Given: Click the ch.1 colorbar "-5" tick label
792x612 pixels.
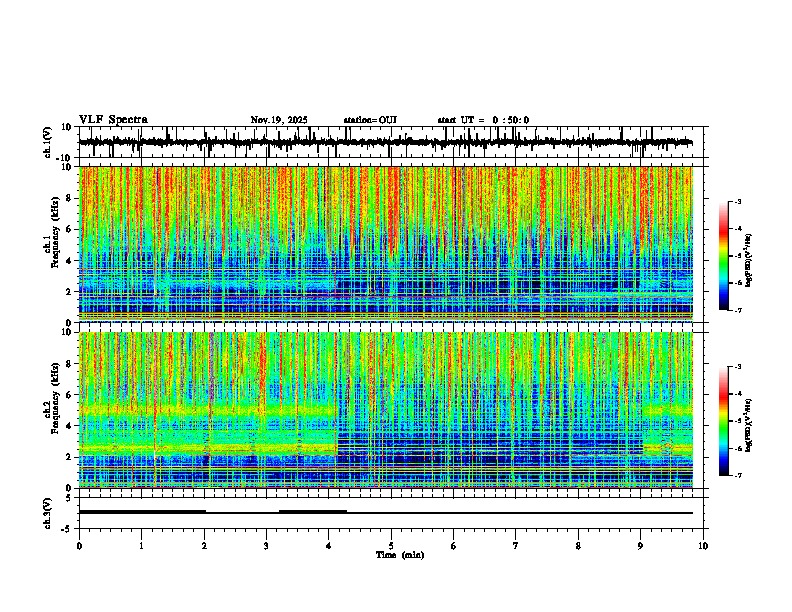Looking at the screenshot, I should click(738, 256).
